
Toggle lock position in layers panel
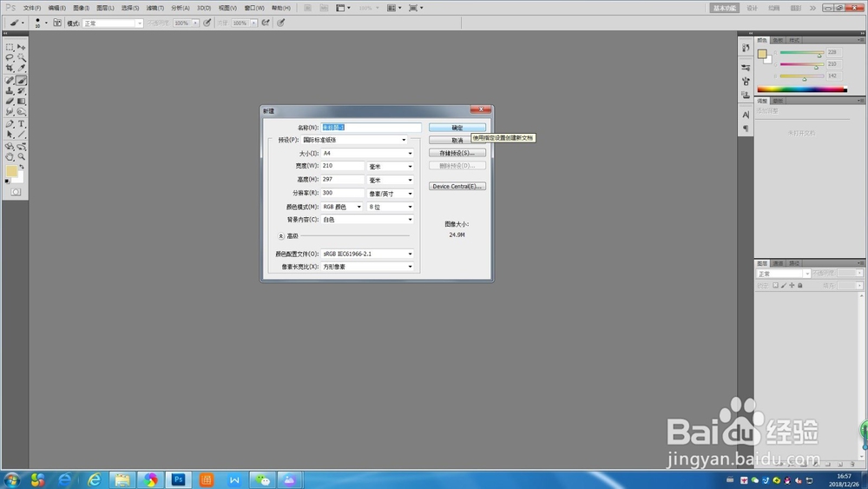pyautogui.click(x=792, y=285)
